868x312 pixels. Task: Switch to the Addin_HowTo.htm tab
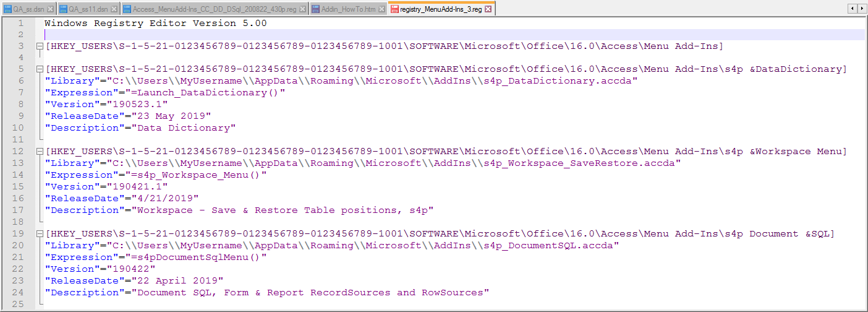[349, 9]
